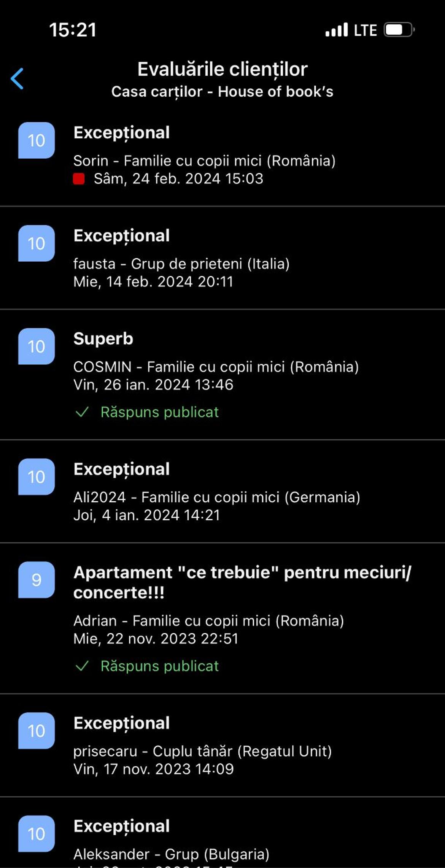Open prisecaru's Cuplu tânăr review
The width and height of the screenshot is (445, 868).
tap(222, 746)
